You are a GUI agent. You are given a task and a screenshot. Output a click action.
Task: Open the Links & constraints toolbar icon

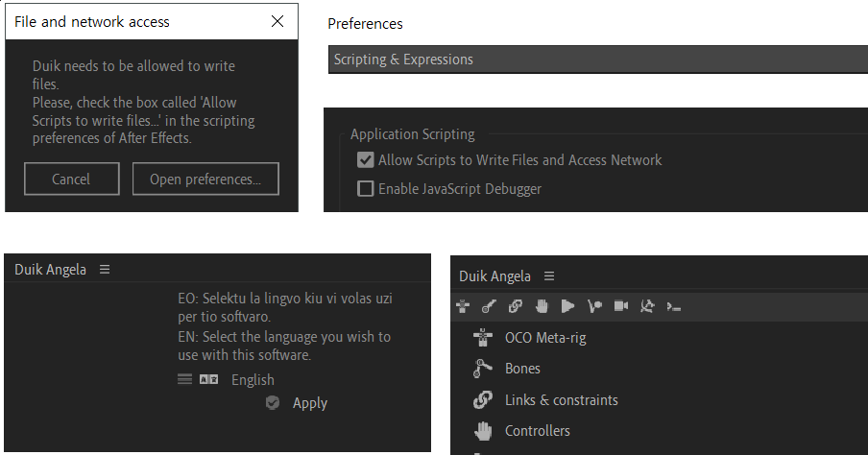516,306
